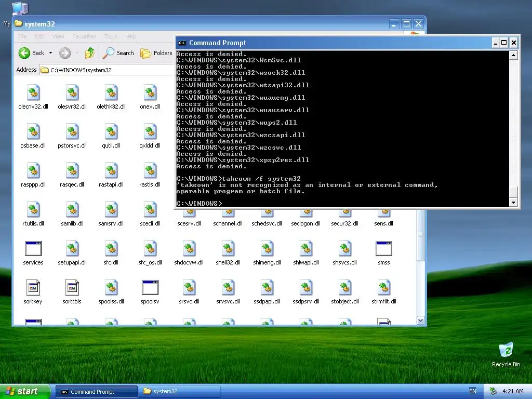This screenshot has height=399, width=532.
Task: Select the rastapi.dll file icon
Action: pos(111,170)
